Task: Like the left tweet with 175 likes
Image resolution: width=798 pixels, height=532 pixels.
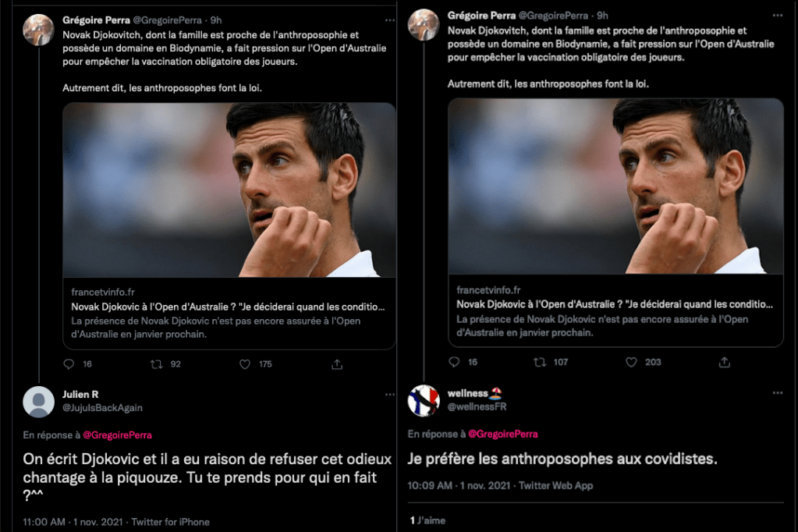Action: pos(245,364)
